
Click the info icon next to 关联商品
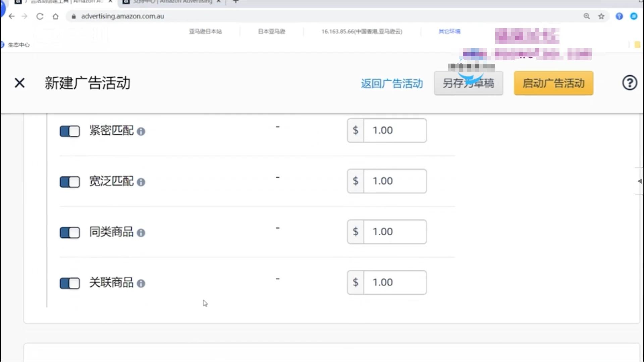(142, 284)
